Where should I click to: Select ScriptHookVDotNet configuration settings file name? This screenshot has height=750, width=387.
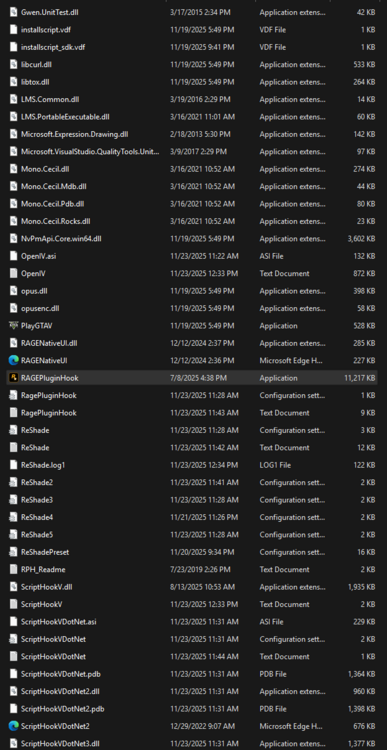[54, 639]
